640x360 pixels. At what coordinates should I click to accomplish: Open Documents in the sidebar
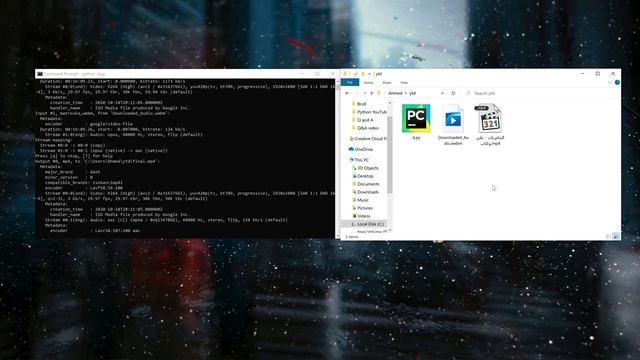click(x=365, y=184)
